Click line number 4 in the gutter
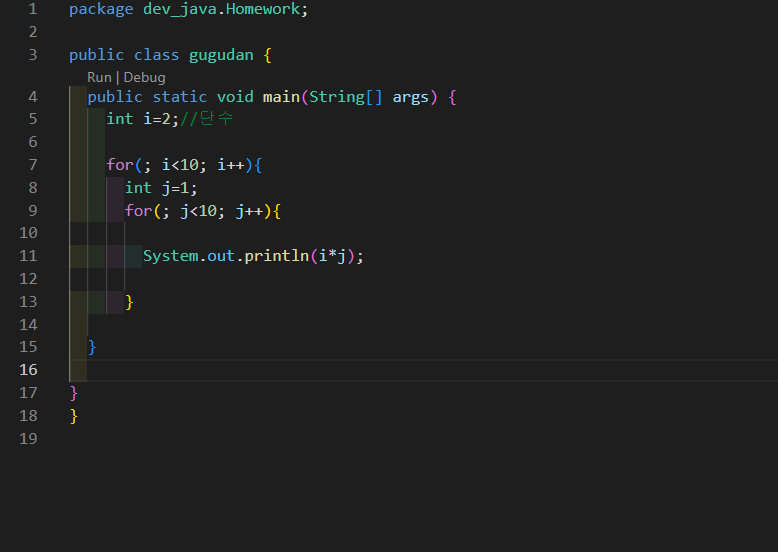 tap(33, 96)
